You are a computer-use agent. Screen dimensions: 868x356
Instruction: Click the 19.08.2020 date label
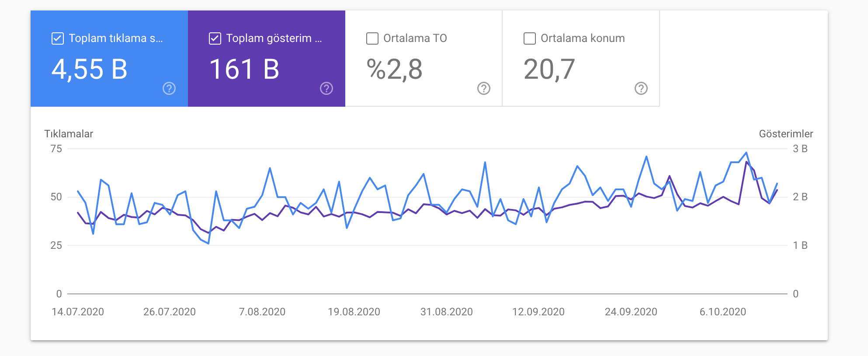354,312
